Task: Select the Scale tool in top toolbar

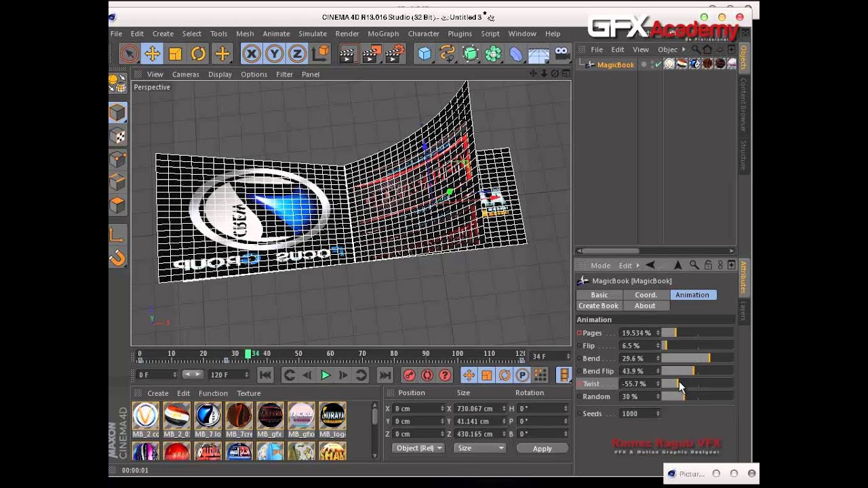Action: point(175,54)
